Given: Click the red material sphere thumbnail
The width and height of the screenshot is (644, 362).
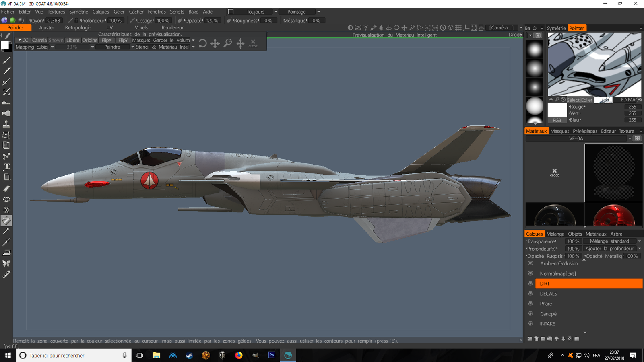Looking at the screenshot, I should coord(614,214).
